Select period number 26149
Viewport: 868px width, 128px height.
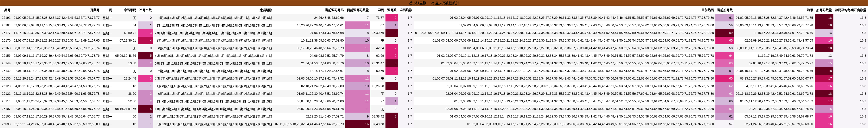[6, 63]
